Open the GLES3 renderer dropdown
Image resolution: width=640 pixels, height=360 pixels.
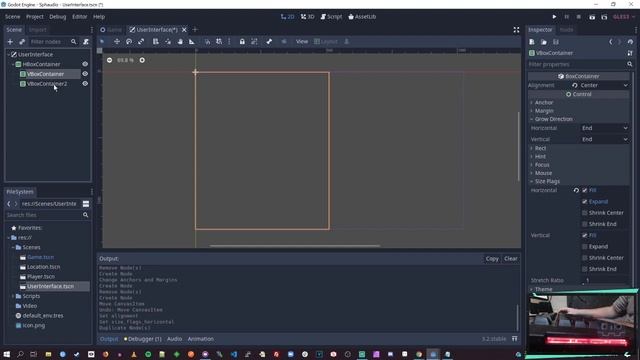click(624, 17)
